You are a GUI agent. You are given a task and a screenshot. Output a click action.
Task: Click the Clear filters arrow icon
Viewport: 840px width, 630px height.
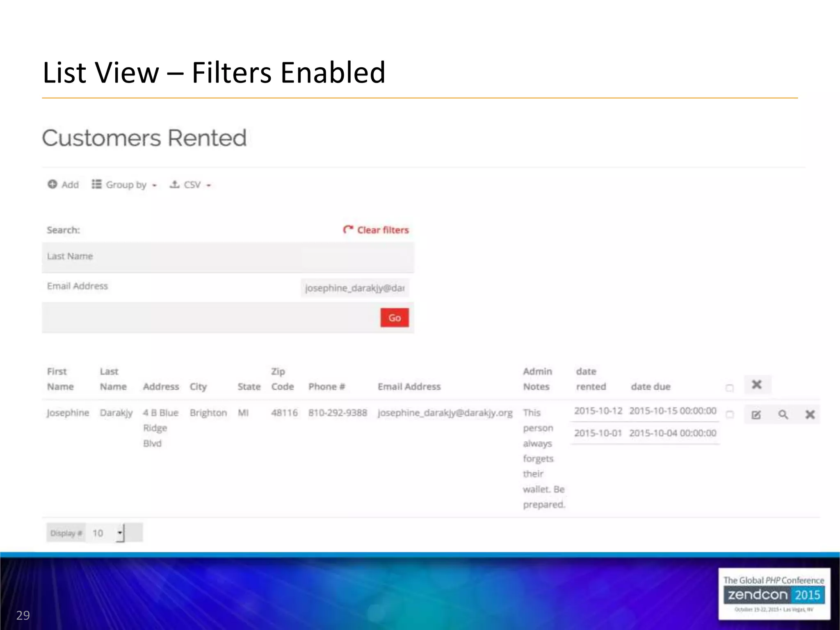[348, 230]
